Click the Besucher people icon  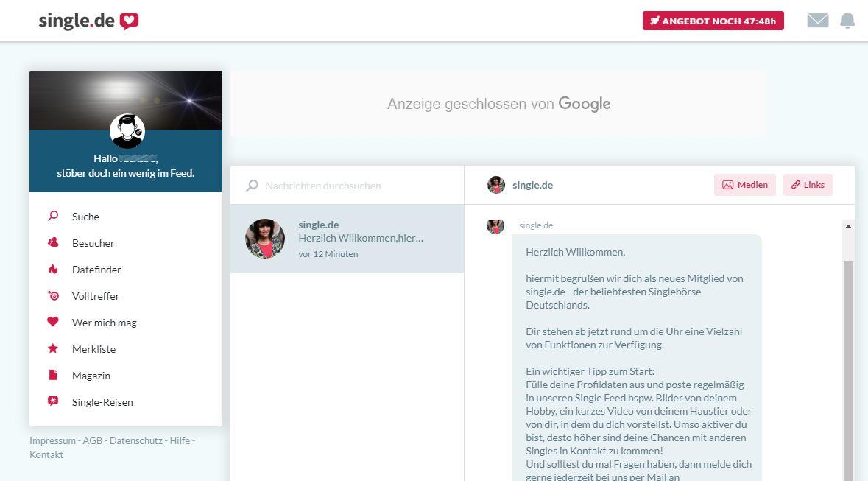[53, 242]
